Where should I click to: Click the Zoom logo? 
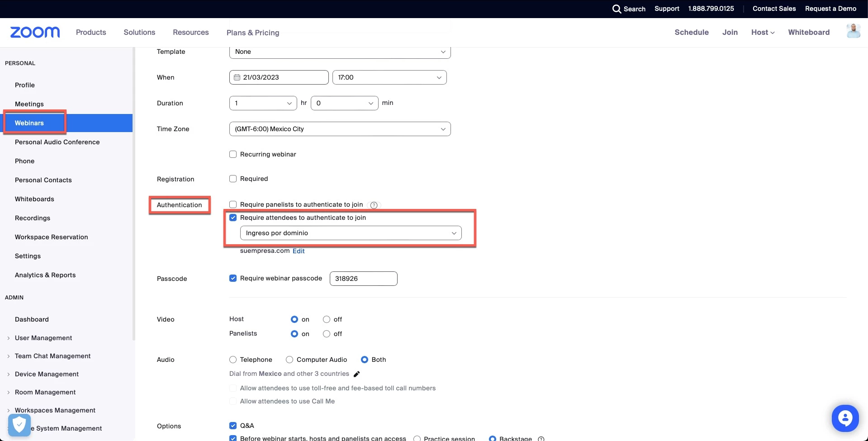(35, 32)
